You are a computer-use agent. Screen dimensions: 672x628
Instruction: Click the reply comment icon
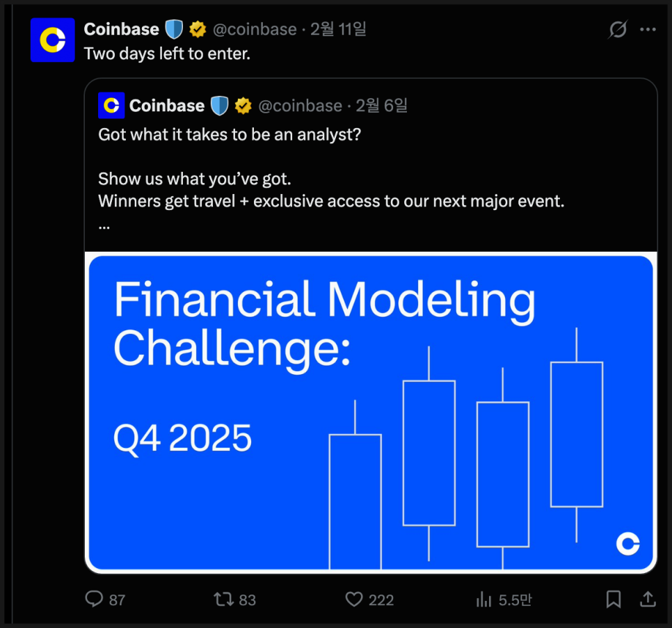[94, 599]
